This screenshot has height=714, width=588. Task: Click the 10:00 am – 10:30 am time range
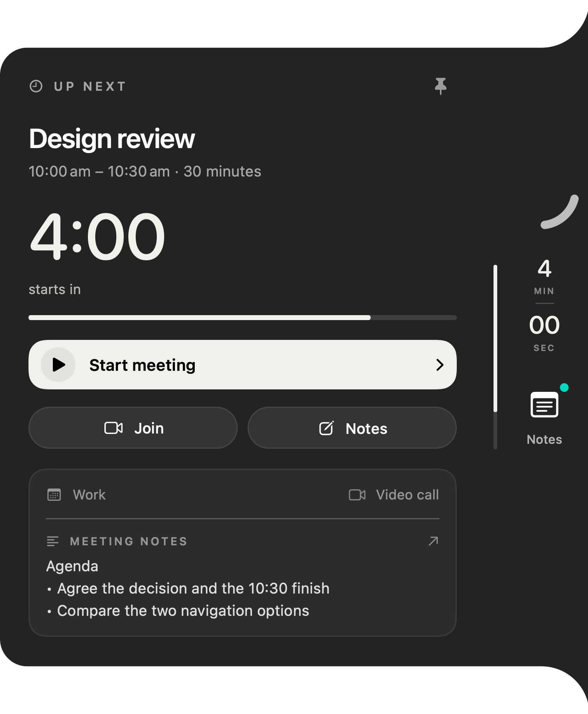(99, 171)
